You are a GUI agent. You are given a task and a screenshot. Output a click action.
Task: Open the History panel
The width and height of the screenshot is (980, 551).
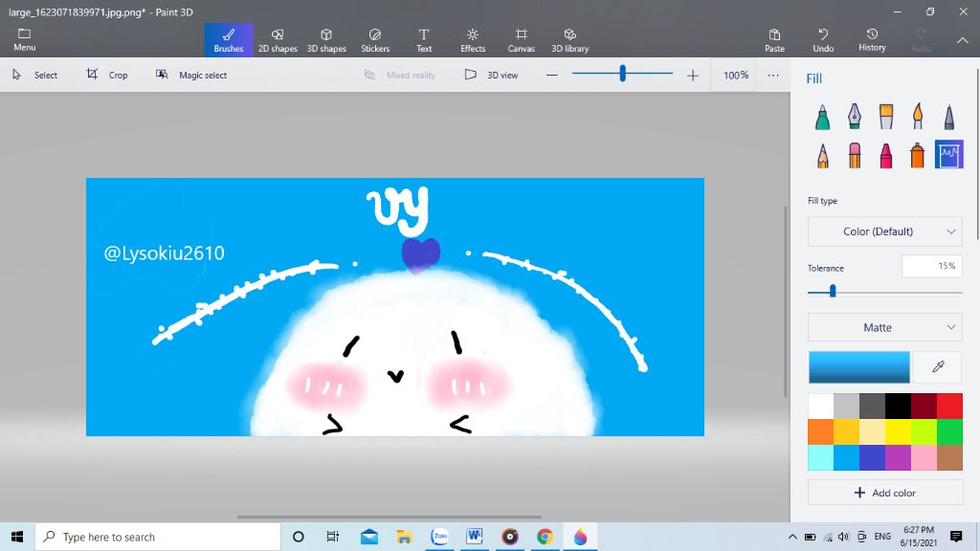872,40
